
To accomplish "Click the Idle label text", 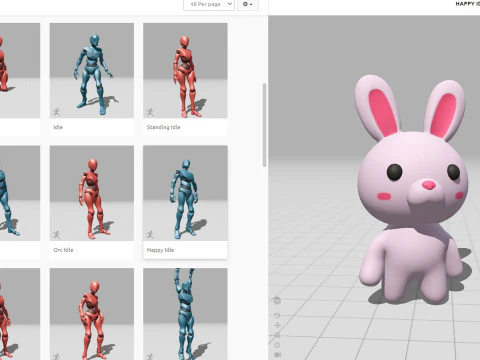I will pyautogui.click(x=58, y=127).
